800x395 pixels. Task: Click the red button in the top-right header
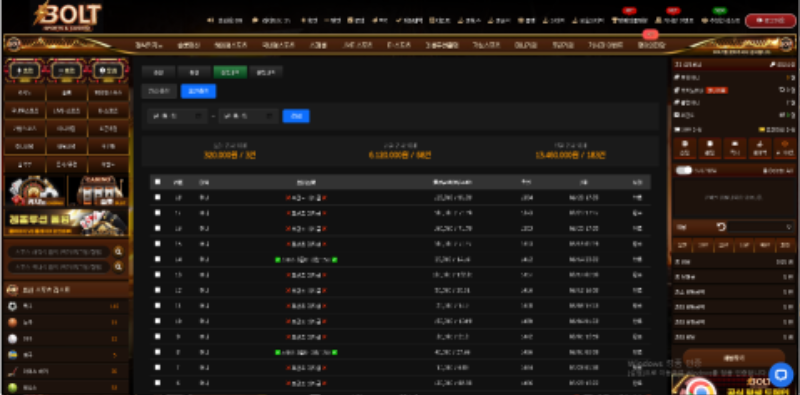tap(770, 20)
